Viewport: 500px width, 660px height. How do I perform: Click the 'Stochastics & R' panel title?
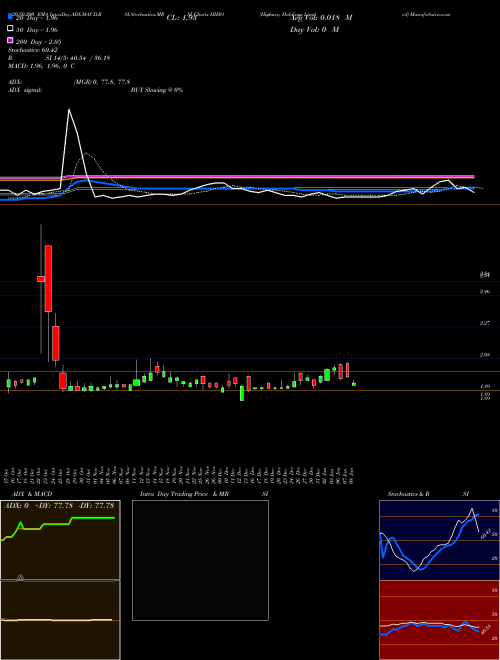point(408,494)
